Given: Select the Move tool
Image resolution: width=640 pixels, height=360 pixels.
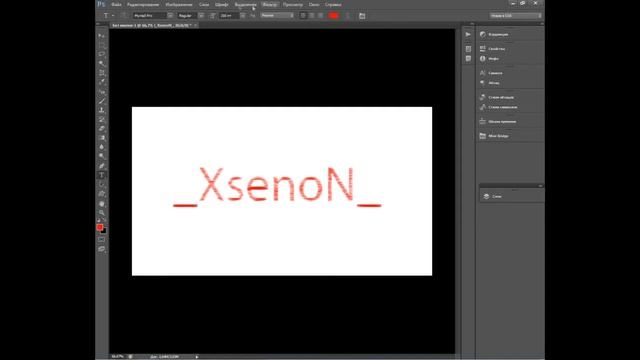Looking at the screenshot, I should (x=101, y=36).
